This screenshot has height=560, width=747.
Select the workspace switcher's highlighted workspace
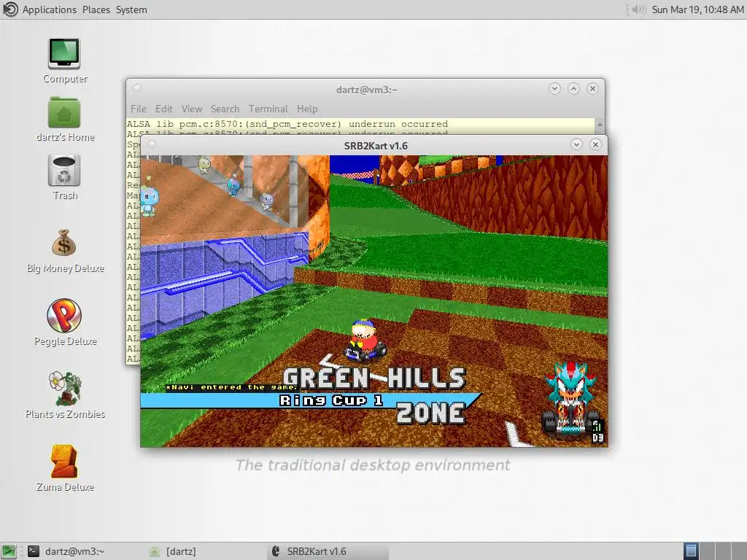tap(691, 551)
